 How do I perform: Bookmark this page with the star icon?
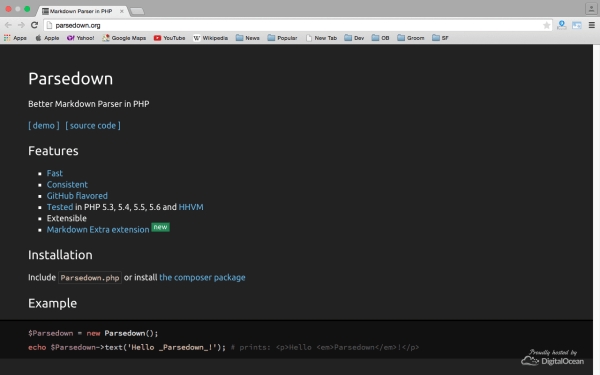point(546,25)
